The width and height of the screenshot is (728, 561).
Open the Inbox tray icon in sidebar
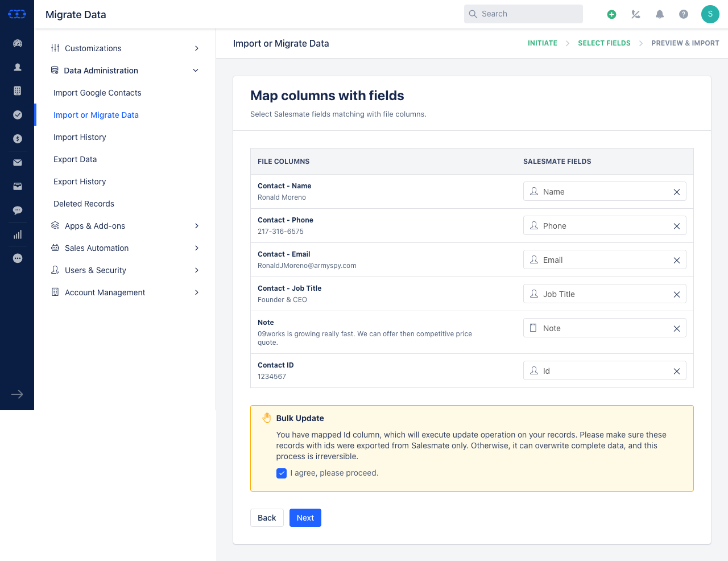[x=18, y=187]
